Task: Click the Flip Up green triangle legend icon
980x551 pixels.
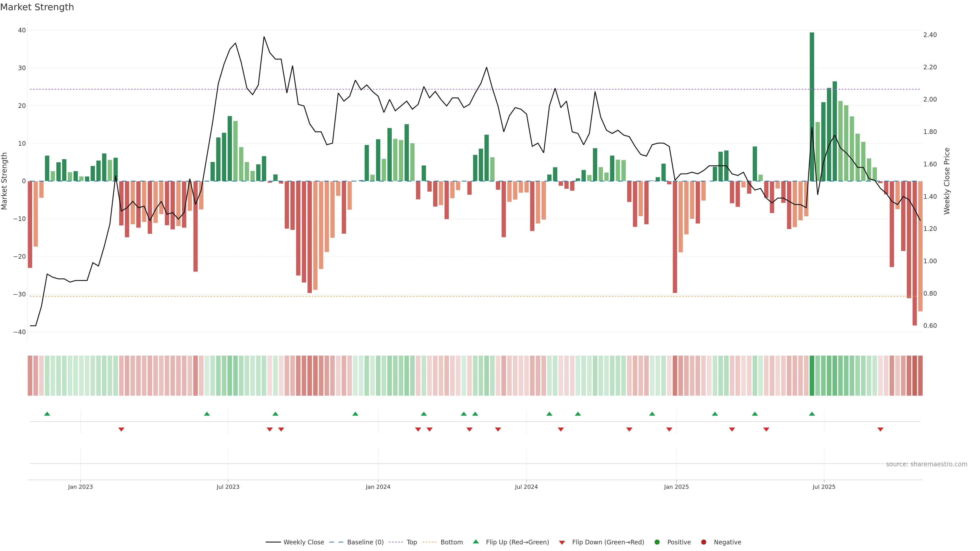Action: (x=475, y=542)
